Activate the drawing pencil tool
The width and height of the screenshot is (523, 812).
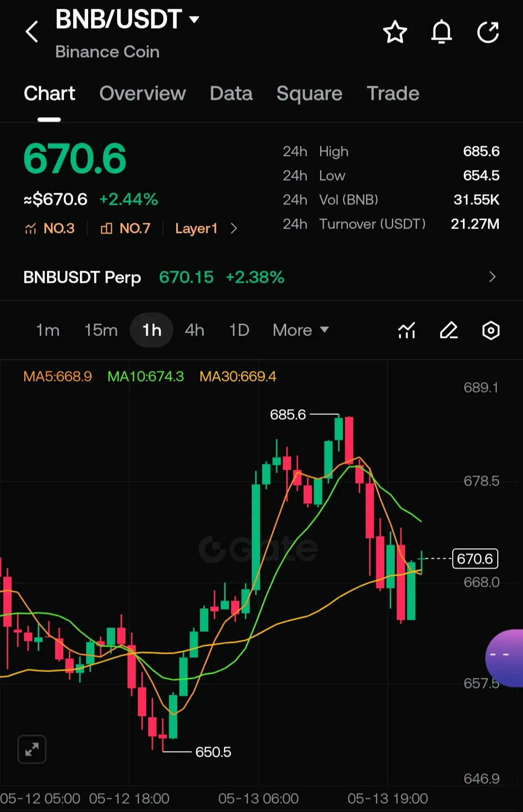(x=449, y=330)
